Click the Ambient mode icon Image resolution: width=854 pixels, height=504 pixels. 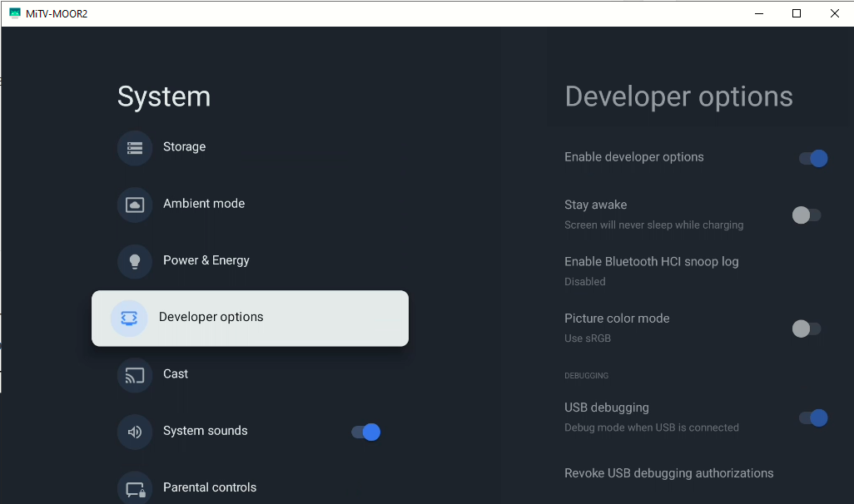click(135, 205)
